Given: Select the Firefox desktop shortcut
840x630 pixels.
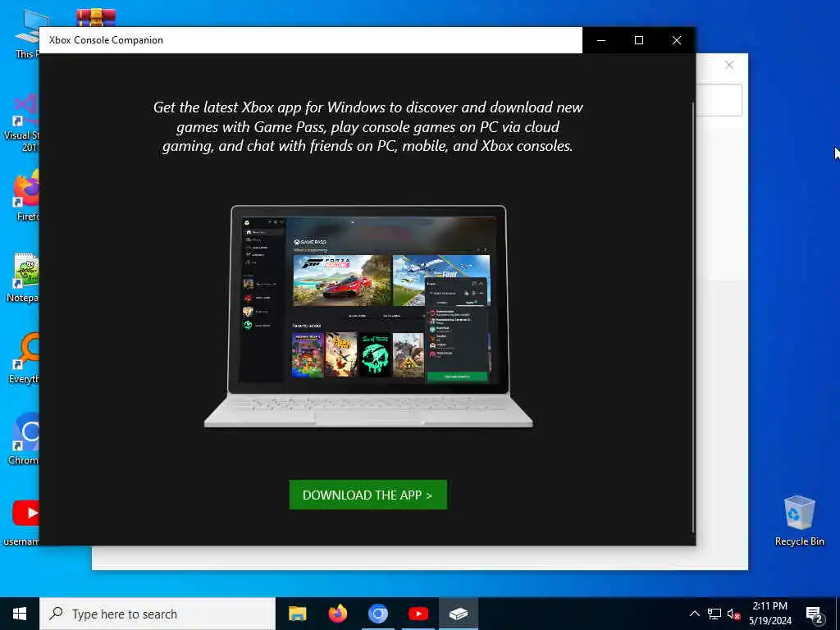Looking at the screenshot, I should [x=27, y=195].
